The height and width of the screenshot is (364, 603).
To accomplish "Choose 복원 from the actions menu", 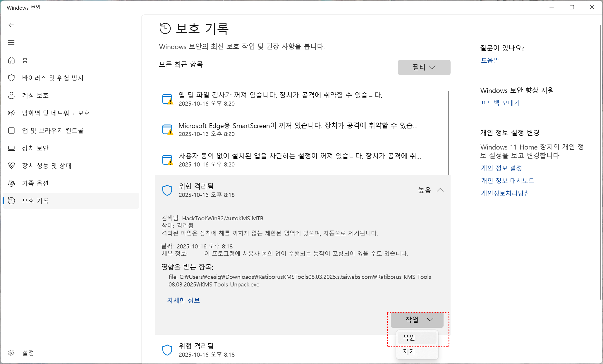I will pyautogui.click(x=417, y=338).
